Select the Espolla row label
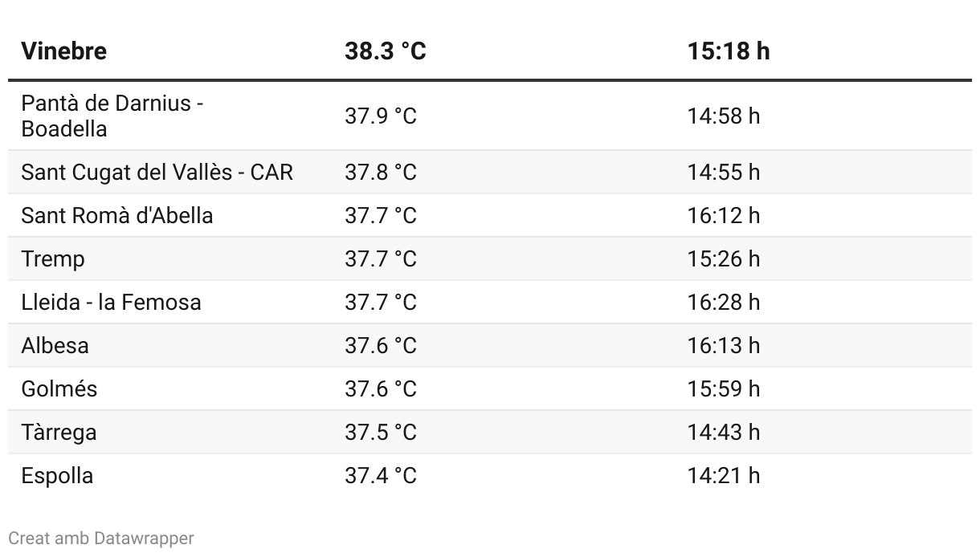 [x=57, y=475]
